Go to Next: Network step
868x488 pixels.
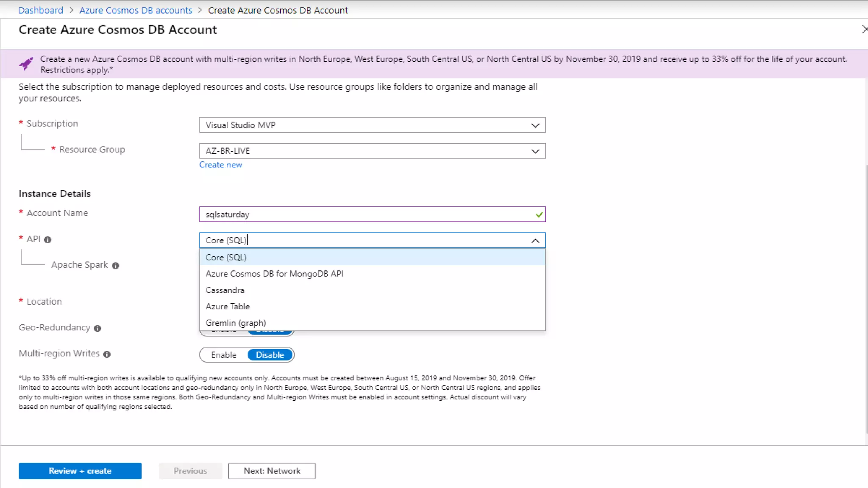point(272,471)
